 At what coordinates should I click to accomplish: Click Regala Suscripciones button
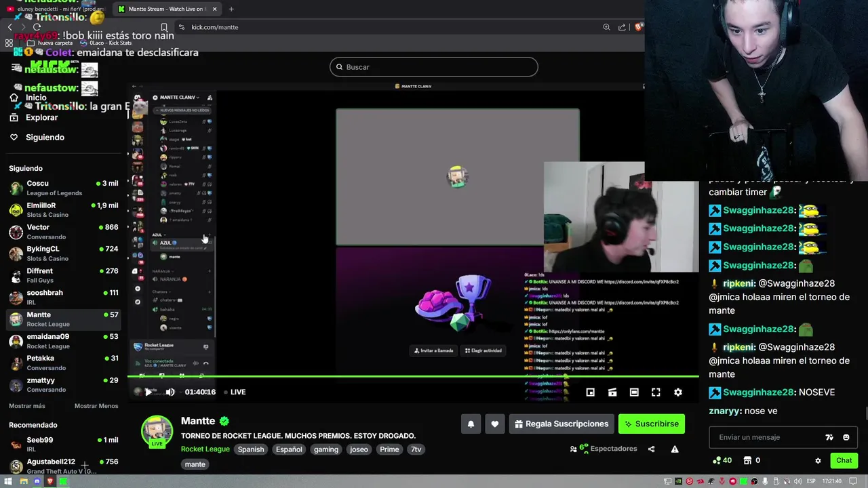(561, 424)
